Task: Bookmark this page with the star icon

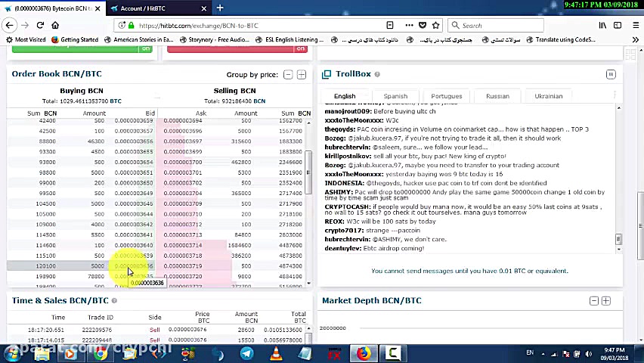Action: pos(436,25)
